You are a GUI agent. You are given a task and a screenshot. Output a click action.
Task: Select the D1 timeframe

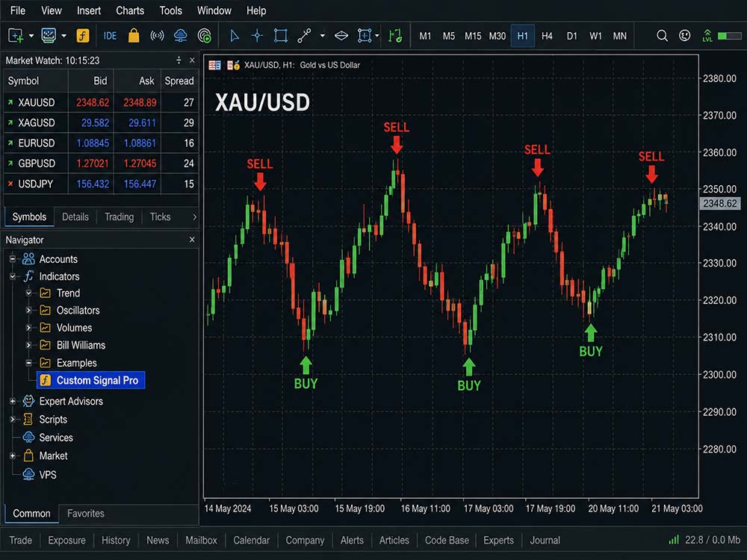click(571, 36)
